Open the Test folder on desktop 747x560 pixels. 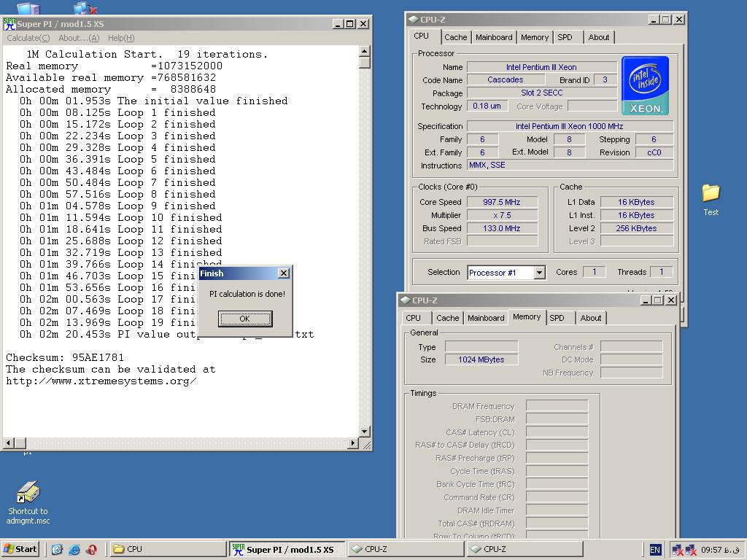[x=711, y=200]
